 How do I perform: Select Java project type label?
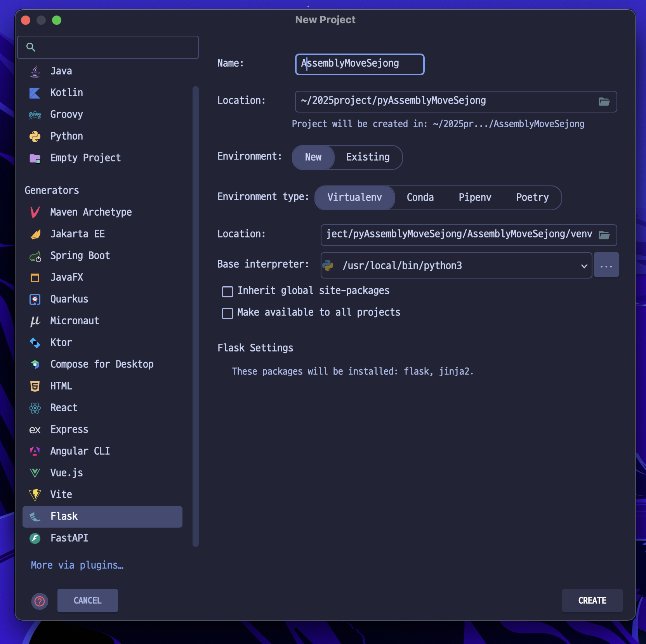point(61,71)
